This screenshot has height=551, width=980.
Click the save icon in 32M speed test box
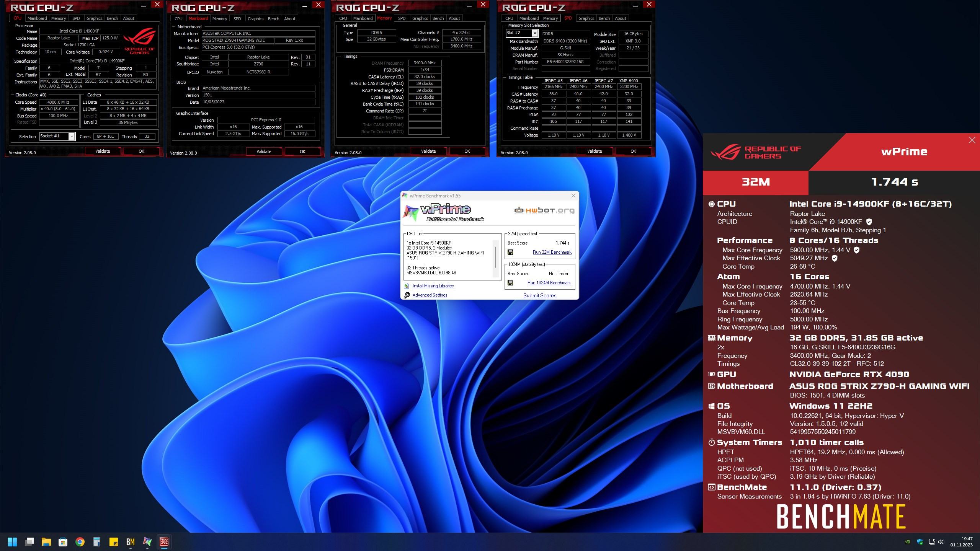tap(510, 252)
